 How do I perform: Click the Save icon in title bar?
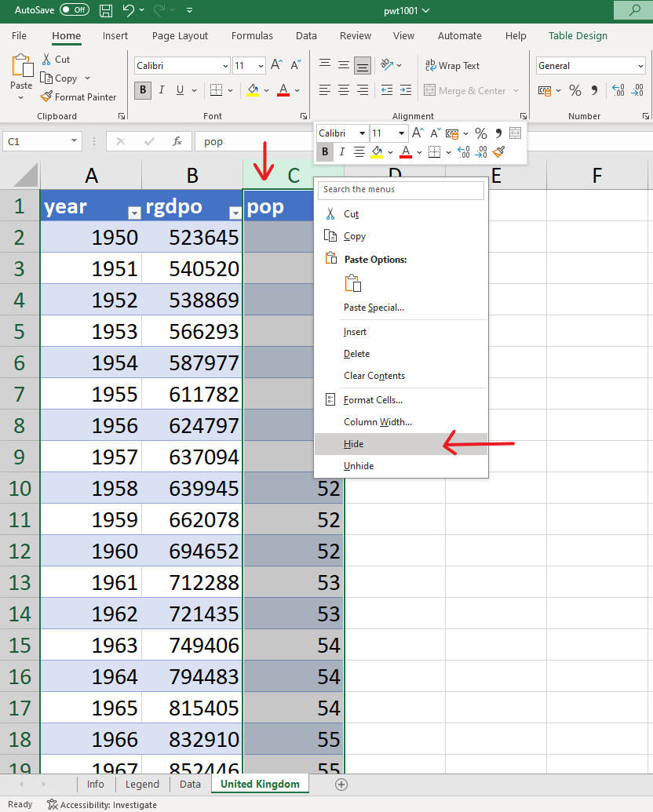coord(106,10)
